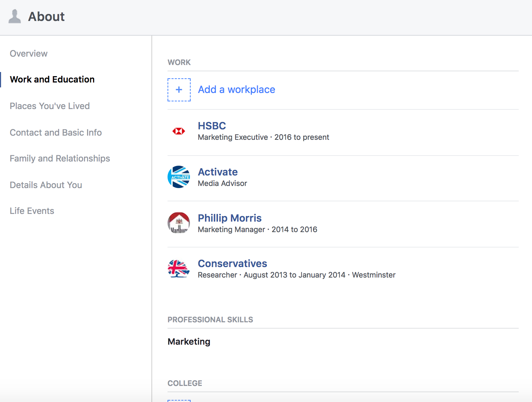The image size is (532, 402).
Task: Click the PROFESSIONAL SKILLS section header
Action: (x=210, y=320)
